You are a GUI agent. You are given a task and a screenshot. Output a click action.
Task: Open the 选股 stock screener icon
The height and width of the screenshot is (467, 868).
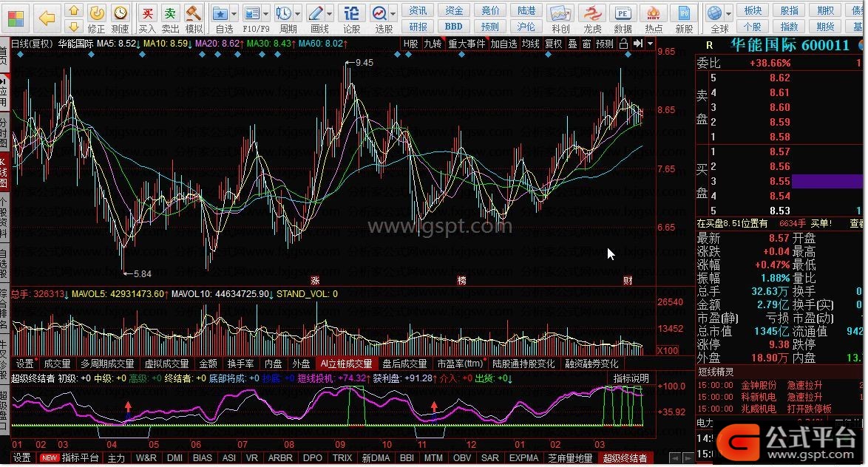(379, 13)
